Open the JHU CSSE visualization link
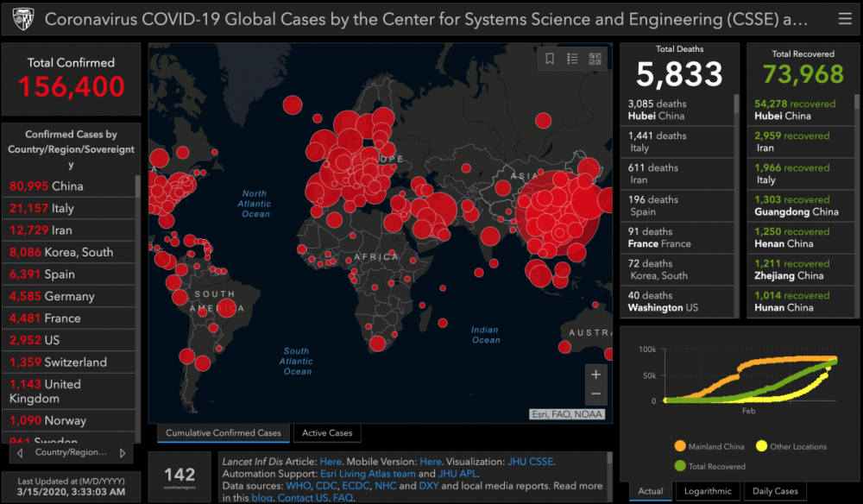 point(530,462)
